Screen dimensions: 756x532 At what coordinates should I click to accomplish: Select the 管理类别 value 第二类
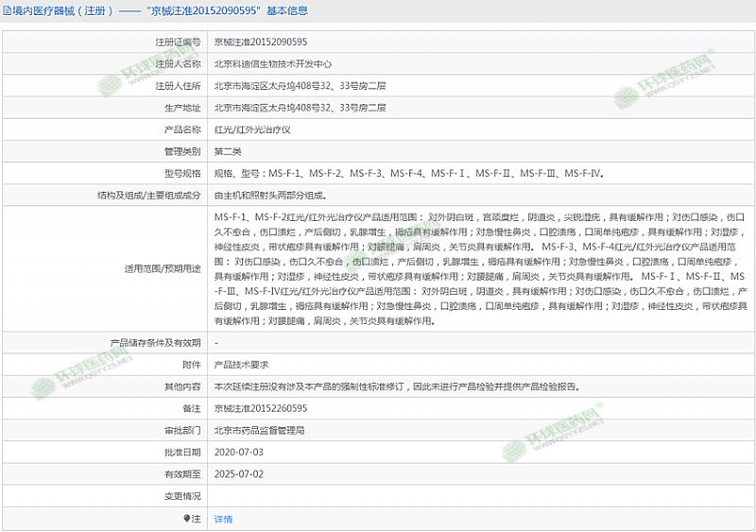tap(228, 151)
